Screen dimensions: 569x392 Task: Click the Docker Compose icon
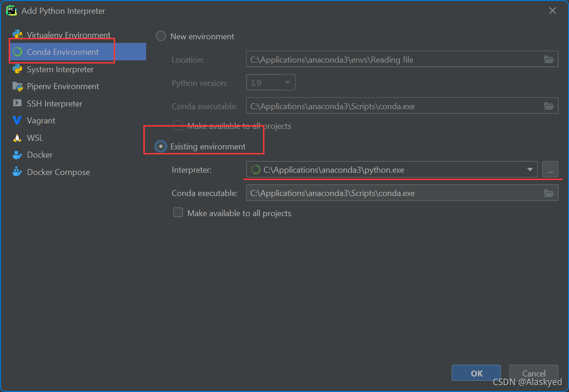point(18,172)
